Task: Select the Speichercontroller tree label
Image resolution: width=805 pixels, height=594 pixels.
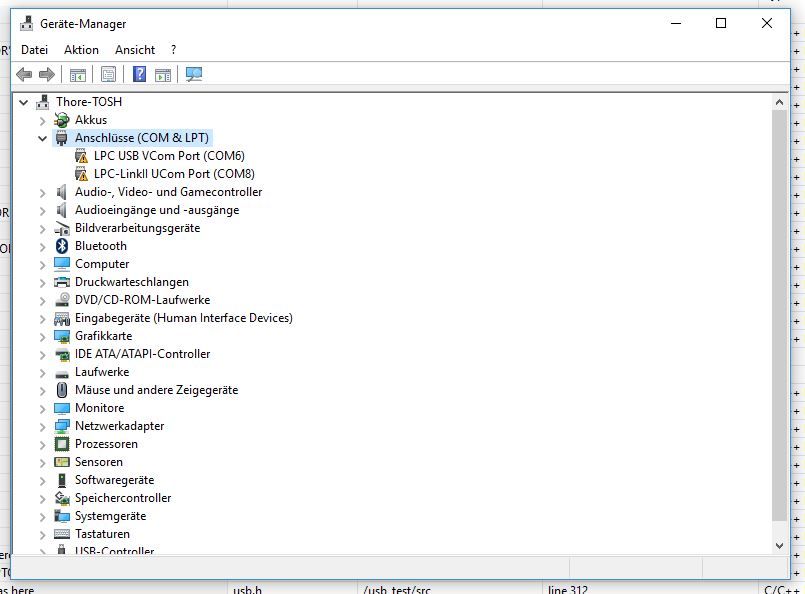Action: [123, 498]
